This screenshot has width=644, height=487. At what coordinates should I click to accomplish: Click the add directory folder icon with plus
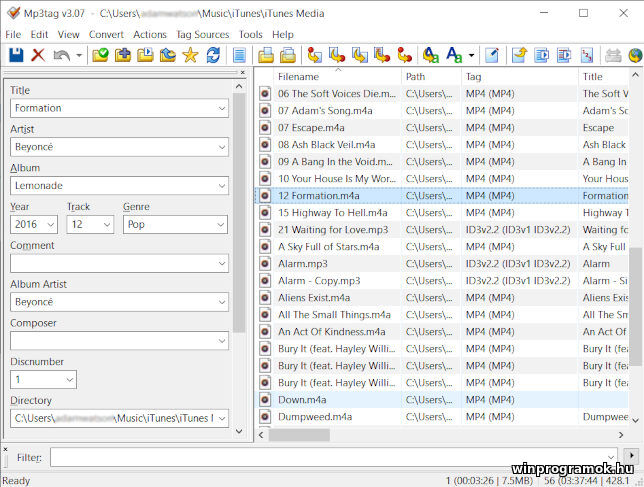pyautogui.click(x=123, y=55)
